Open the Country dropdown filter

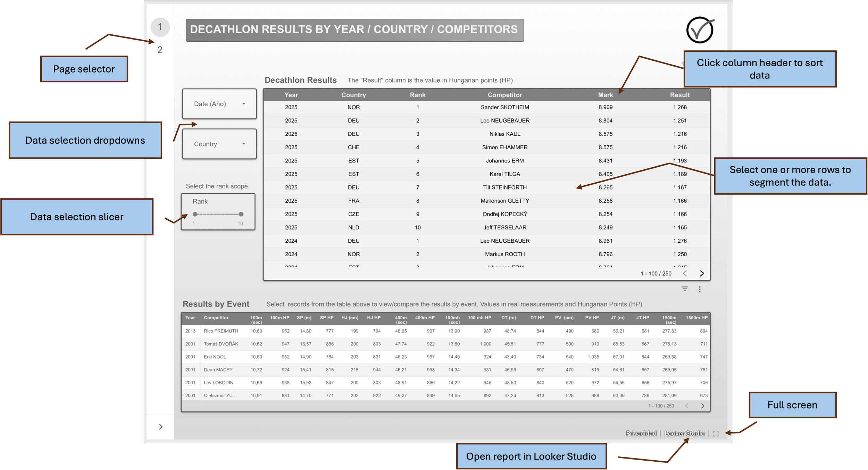click(219, 144)
